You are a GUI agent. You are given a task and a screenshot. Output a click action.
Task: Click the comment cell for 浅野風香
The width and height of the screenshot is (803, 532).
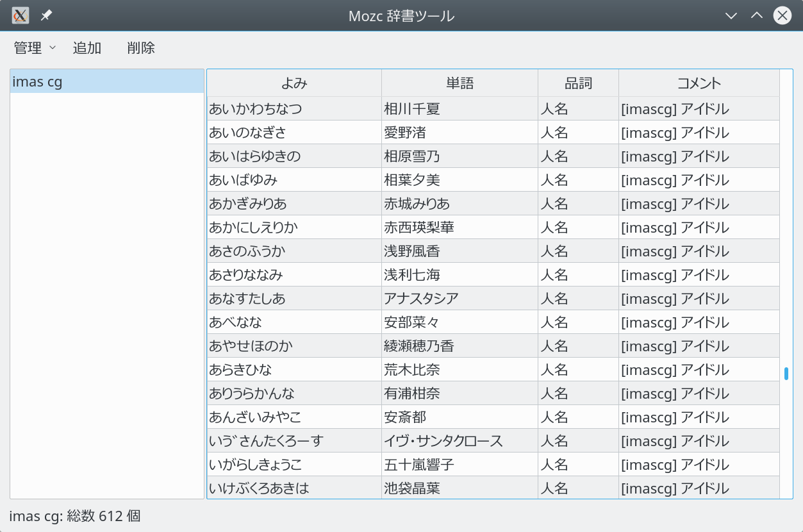(699, 251)
